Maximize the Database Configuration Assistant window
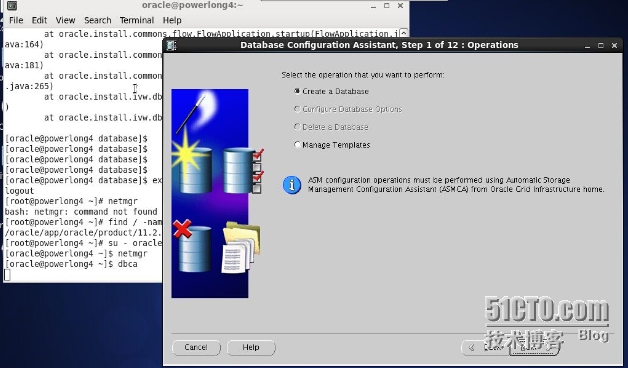Screen dimensions: 628x368 pos(601,46)
